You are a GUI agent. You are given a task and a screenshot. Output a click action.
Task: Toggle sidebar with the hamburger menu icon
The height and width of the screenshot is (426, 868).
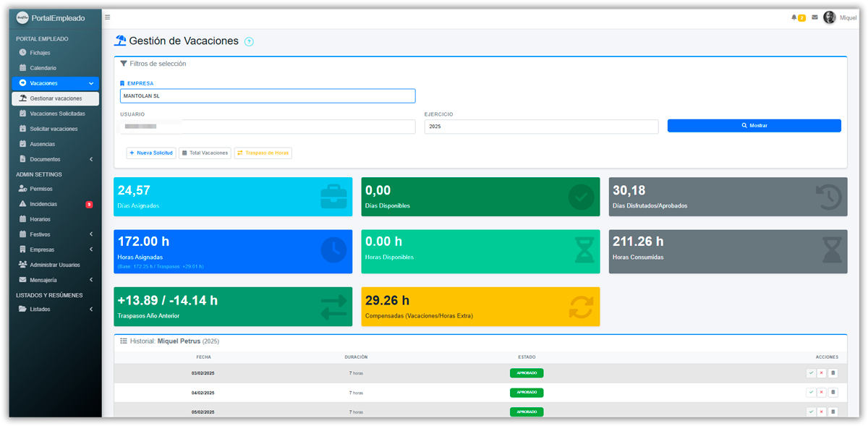tap(108, 17)
